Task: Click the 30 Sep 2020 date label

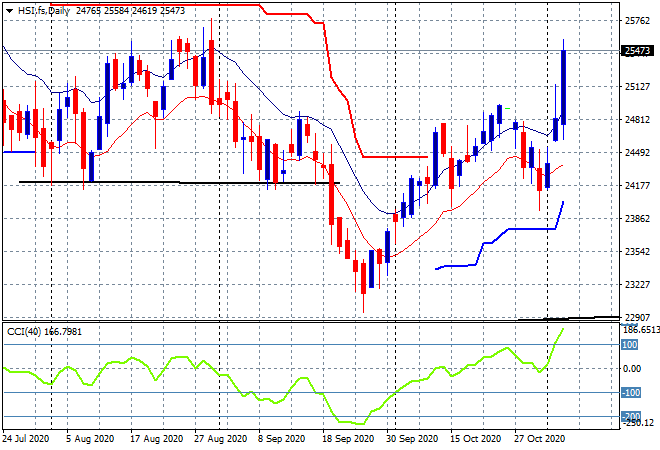Action: pos(412,439)
